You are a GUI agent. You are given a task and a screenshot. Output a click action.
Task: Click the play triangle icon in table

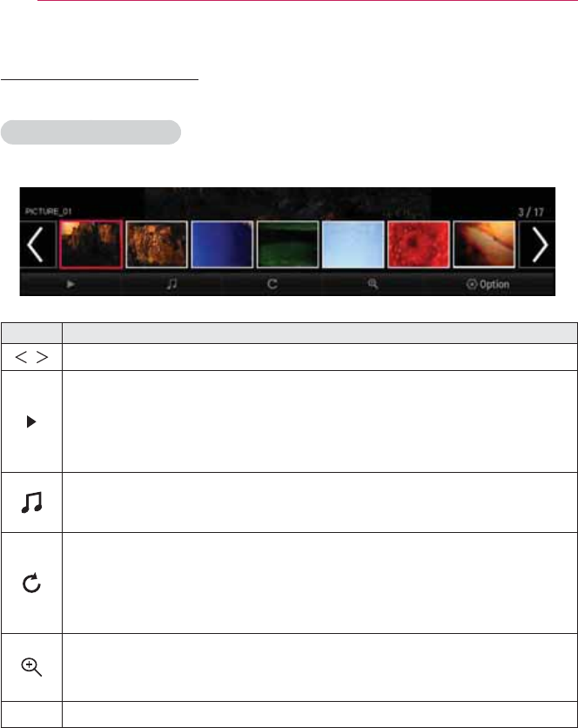click(31, 421)
